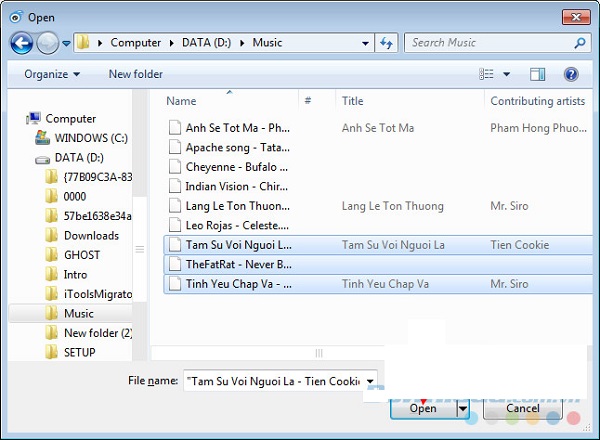Click the navigation pane vertical scrollbar

[x=140, y=249]
